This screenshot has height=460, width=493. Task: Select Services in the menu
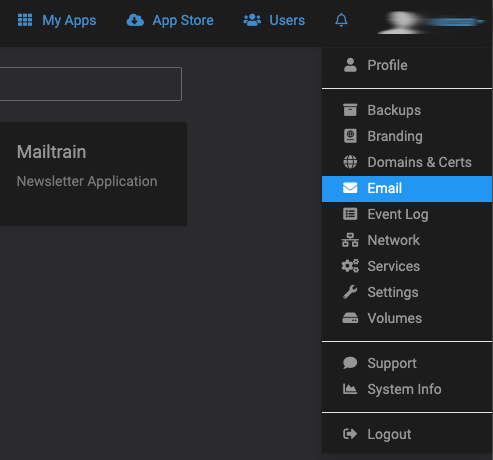407,266
